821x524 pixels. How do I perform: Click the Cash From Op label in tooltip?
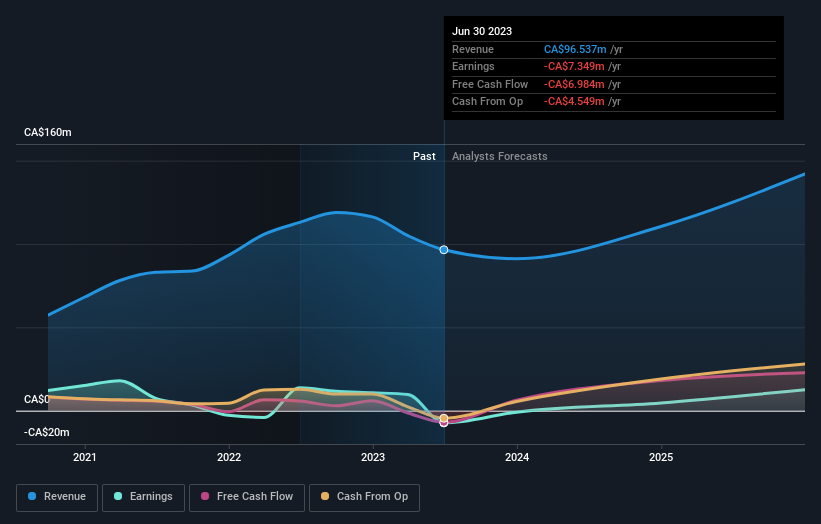(487, 102)
